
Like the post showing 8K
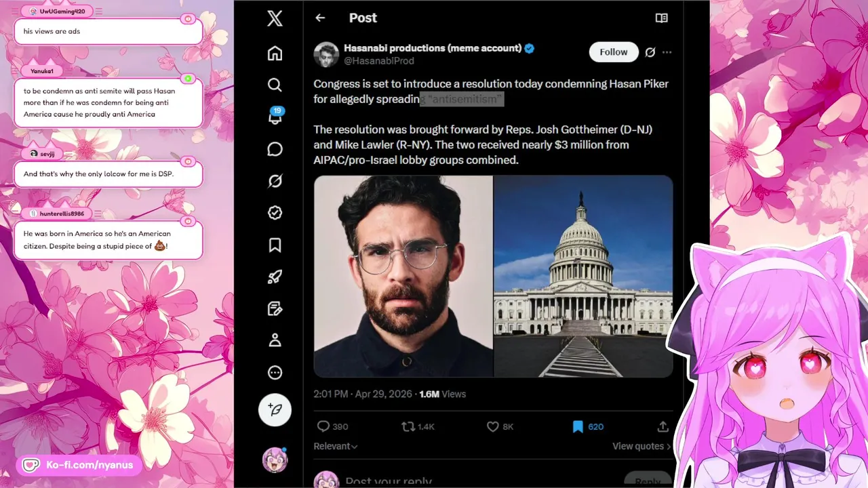500,426
